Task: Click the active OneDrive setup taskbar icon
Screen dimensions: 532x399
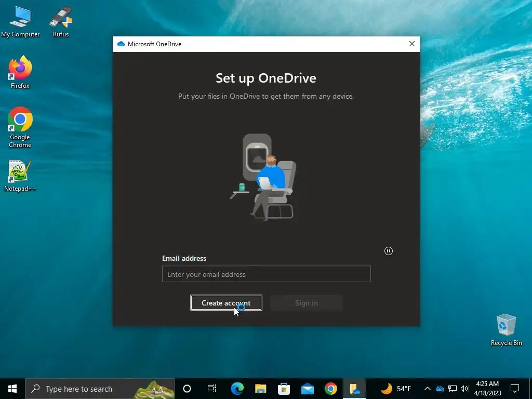Action: coord(354,389)
